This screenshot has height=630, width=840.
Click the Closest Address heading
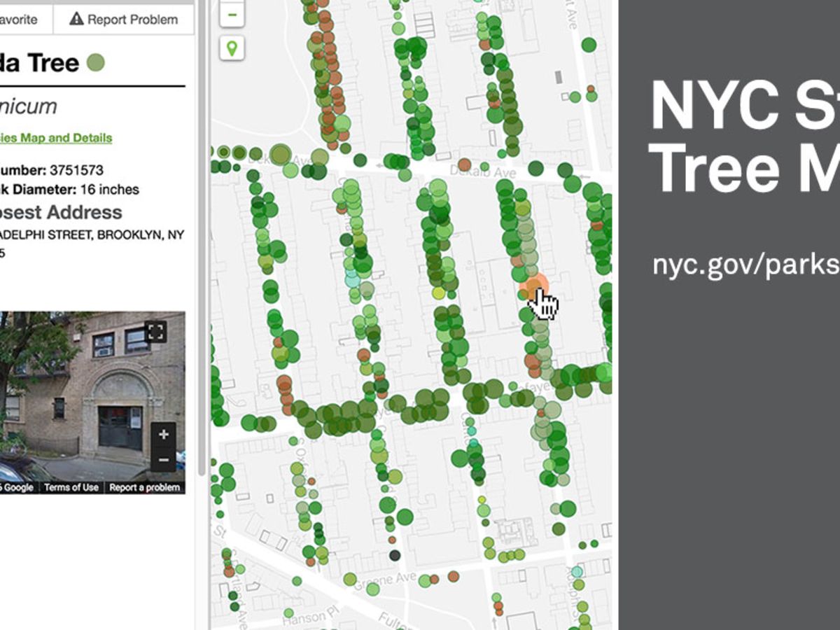tap(61, 212)
